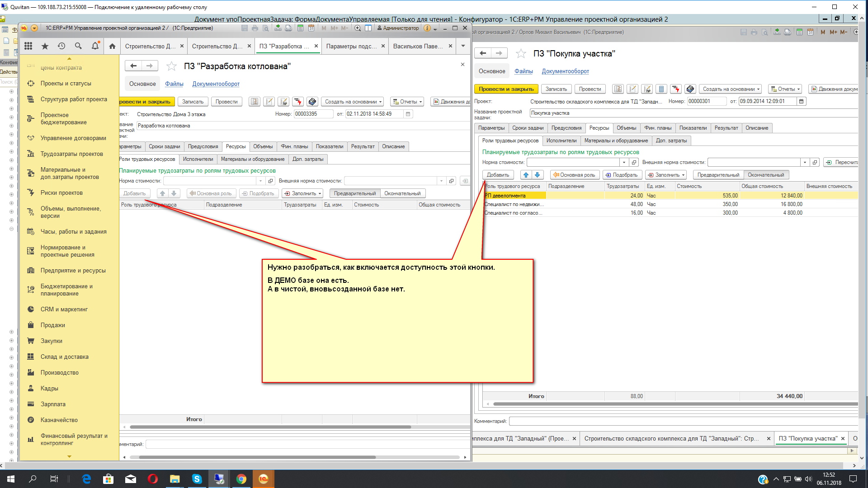Viewport: 868px width, 488px height.
Task: Open the history clock icon
Action: click(61, 46)
